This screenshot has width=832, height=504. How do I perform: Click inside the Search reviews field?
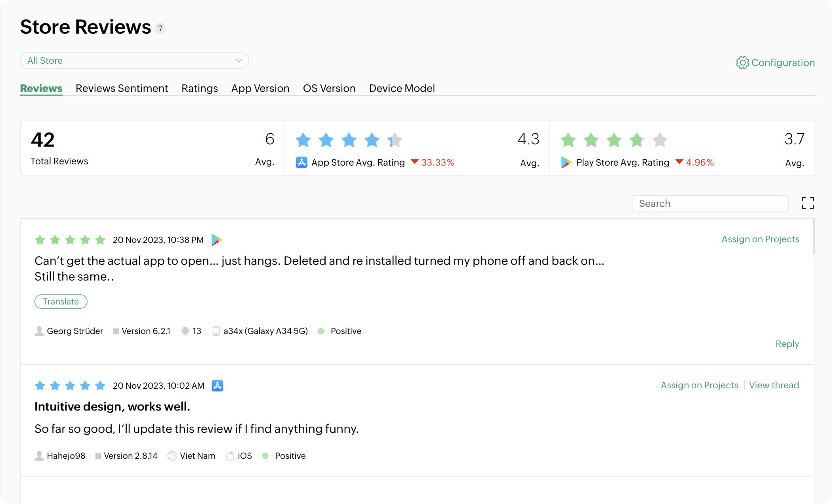[x=710, y=203]
